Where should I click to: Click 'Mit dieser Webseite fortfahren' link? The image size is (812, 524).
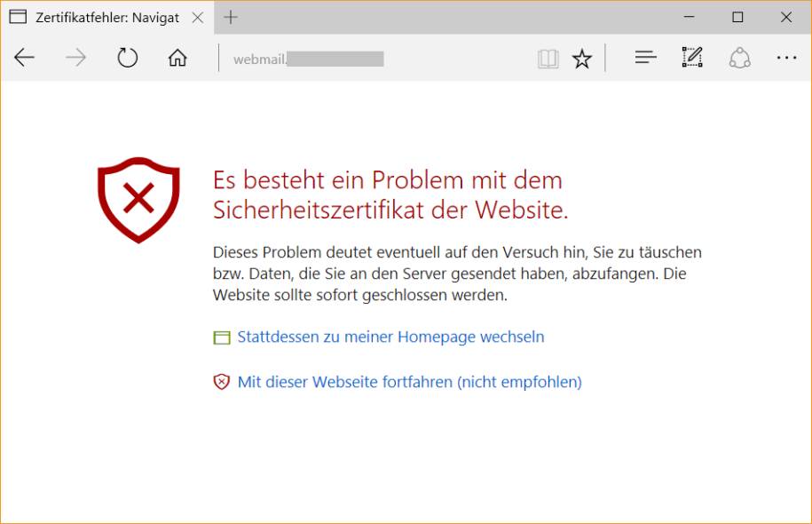(409, 382)
